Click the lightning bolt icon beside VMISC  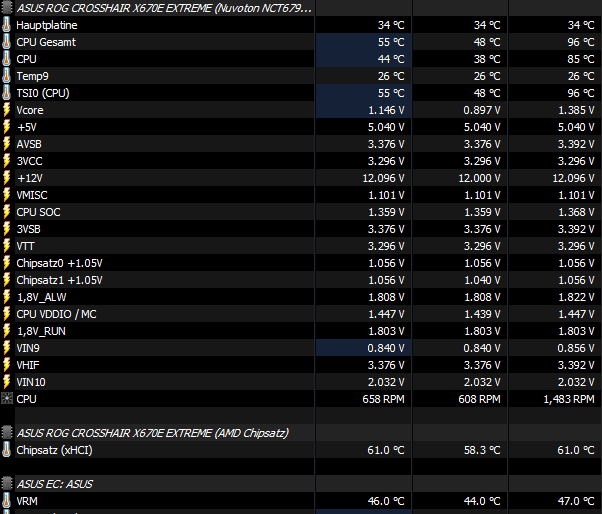point(7,195)
